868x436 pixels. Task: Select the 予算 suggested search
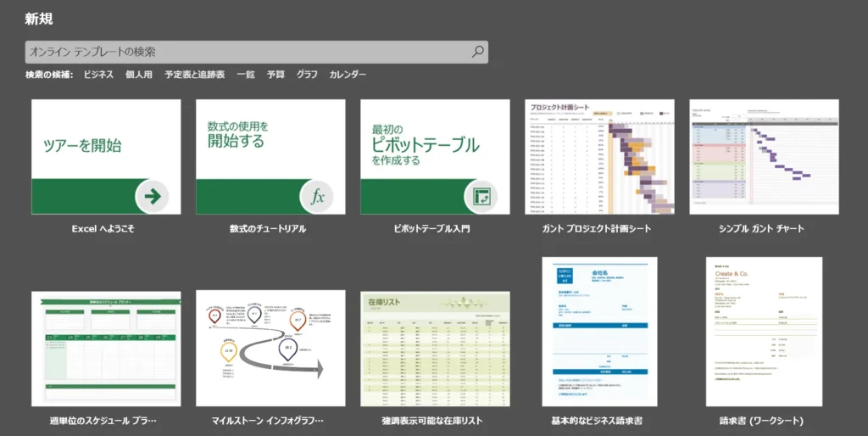point(275,75)
